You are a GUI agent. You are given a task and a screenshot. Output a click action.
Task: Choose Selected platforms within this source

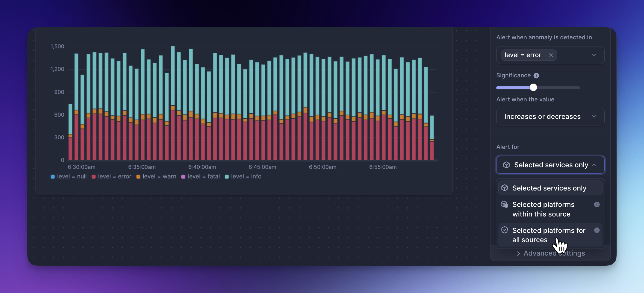pyautogui.click(x=550, y=209)
